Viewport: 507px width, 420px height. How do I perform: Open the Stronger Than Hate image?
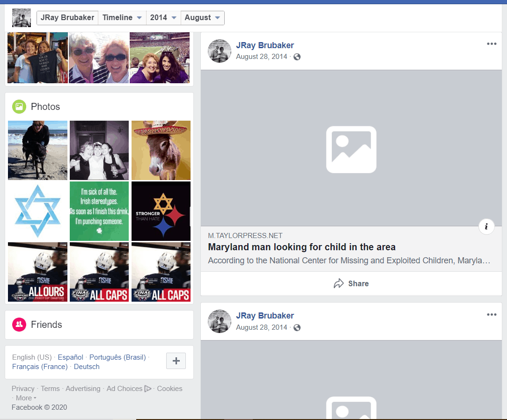click(161, 211)
